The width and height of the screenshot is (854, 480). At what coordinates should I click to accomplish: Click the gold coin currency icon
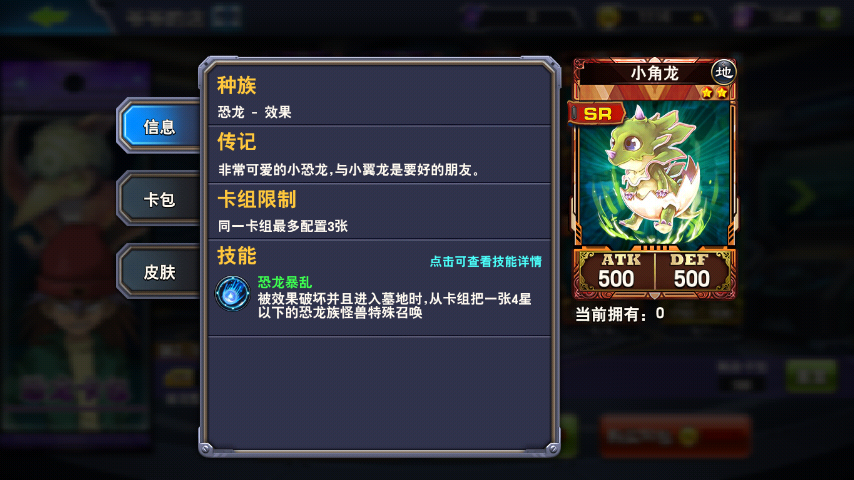[x=608, y=16]
